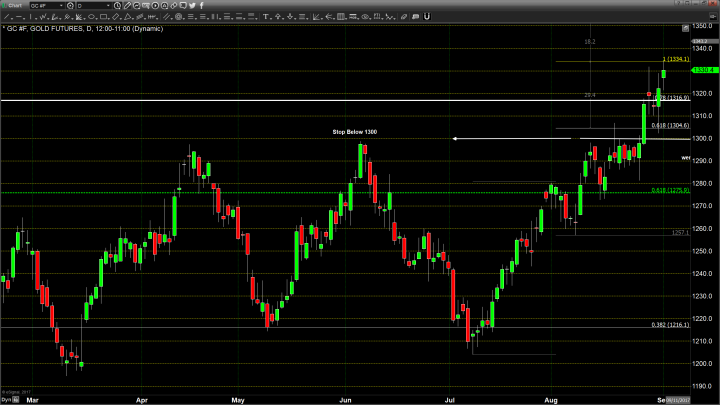Select the Elliott wave zigzag tool
The width and height of the screenshot is (720, 405).
click(x=43, y=17)
